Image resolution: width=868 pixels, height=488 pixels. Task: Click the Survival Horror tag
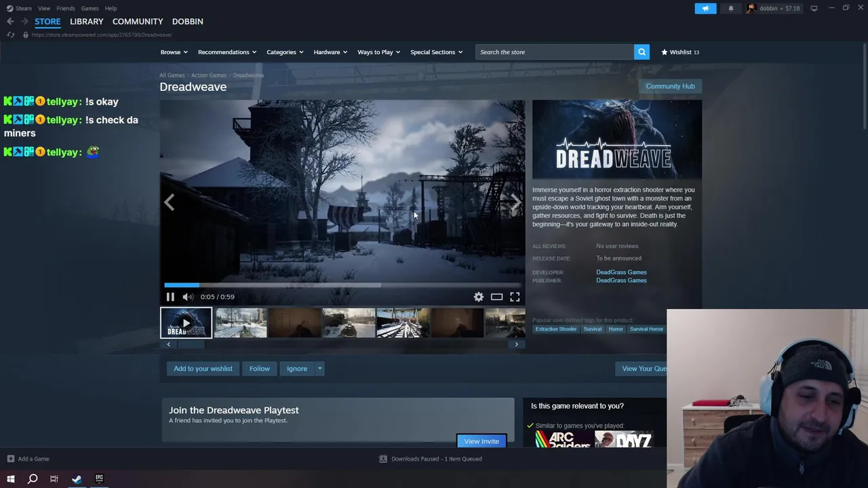[646, 329]
